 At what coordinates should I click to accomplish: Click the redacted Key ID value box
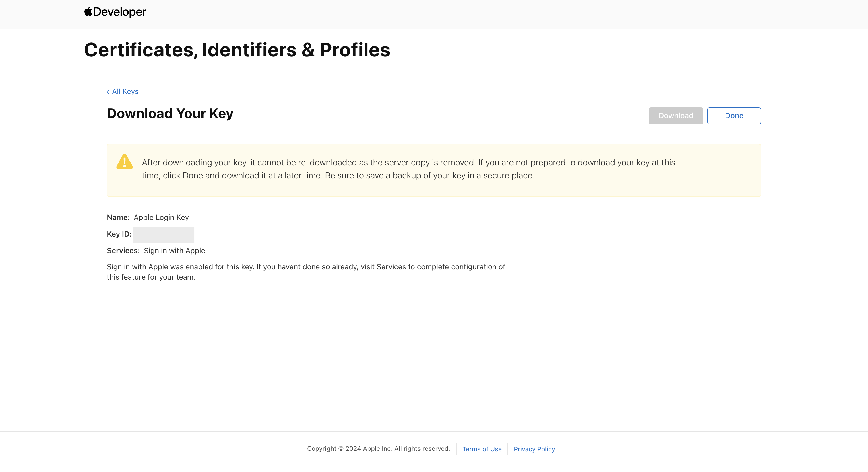163,235
